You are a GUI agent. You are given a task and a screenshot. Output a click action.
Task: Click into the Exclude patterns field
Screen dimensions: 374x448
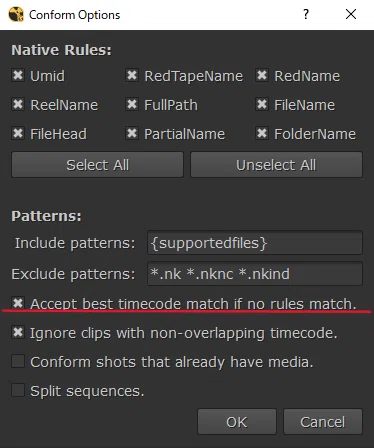pos(255,274)
